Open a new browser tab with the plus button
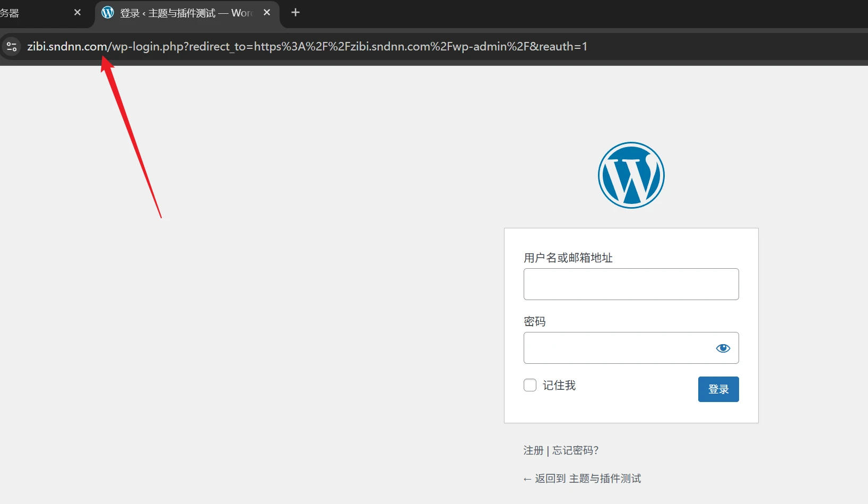The width and height of the screenshot is (868, 504). pyautogui.click(x=296, y=12)
